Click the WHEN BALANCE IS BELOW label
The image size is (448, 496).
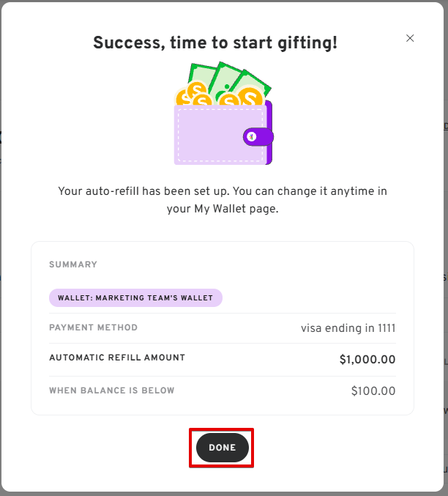(111, 390)
